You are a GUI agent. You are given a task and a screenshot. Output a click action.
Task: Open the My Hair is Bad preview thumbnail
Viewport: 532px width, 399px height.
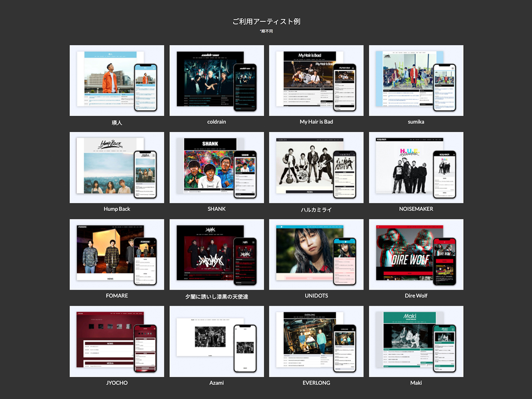[317, 81]
